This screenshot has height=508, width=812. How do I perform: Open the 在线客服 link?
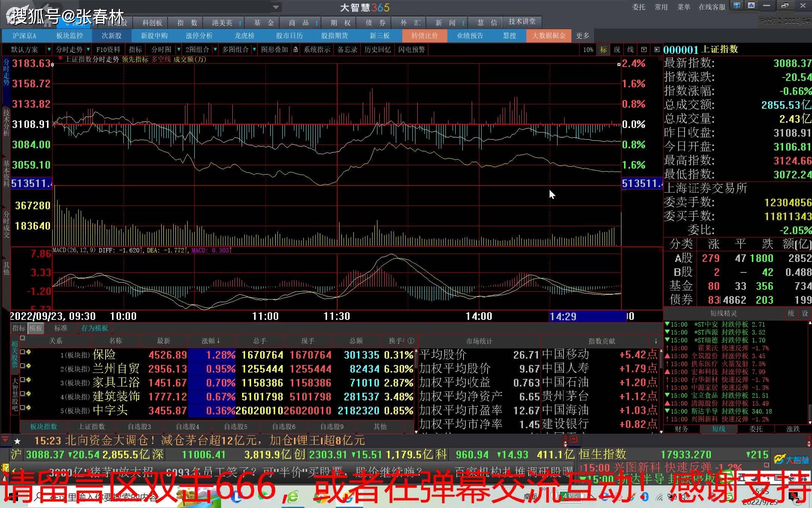pos(712,7)
